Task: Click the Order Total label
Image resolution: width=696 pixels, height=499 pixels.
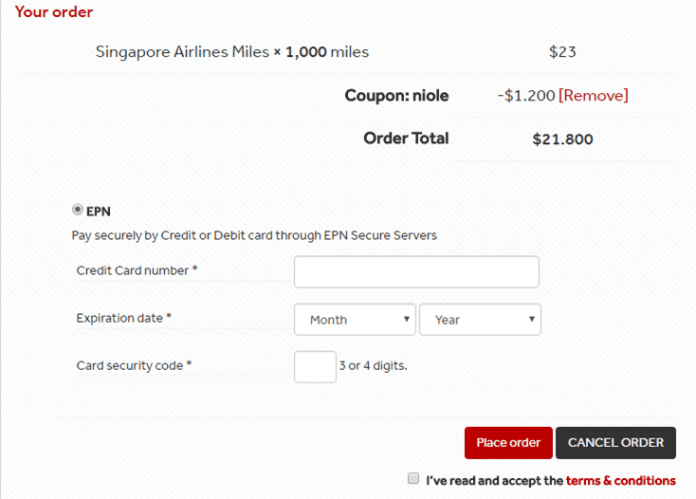Action: (x=406, y=138)
